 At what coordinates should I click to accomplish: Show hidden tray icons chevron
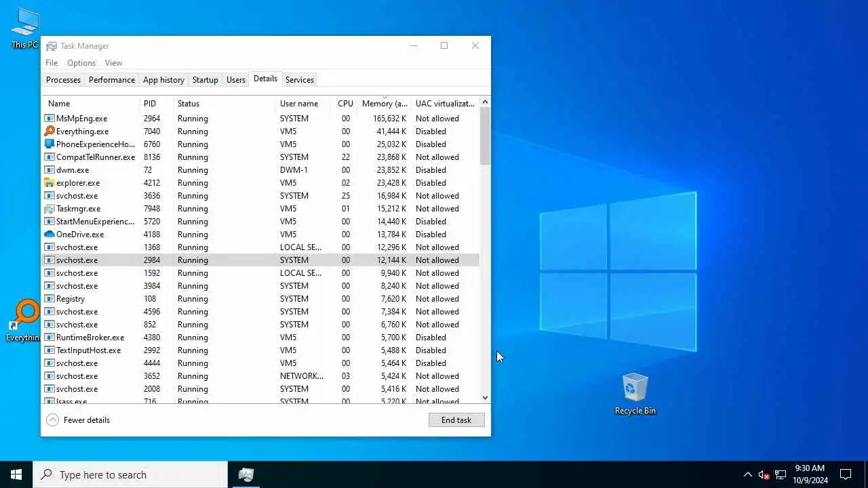pos(748,474)
